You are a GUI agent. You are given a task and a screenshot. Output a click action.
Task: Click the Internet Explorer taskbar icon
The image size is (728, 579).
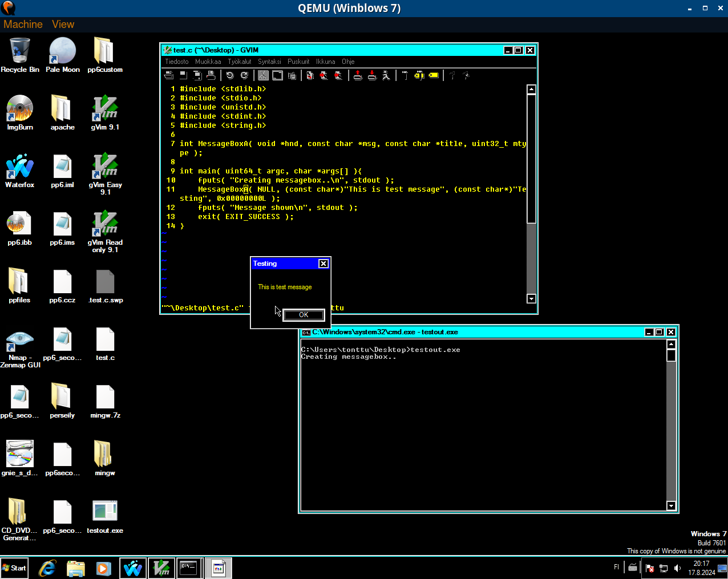click(x=47, y=568)
